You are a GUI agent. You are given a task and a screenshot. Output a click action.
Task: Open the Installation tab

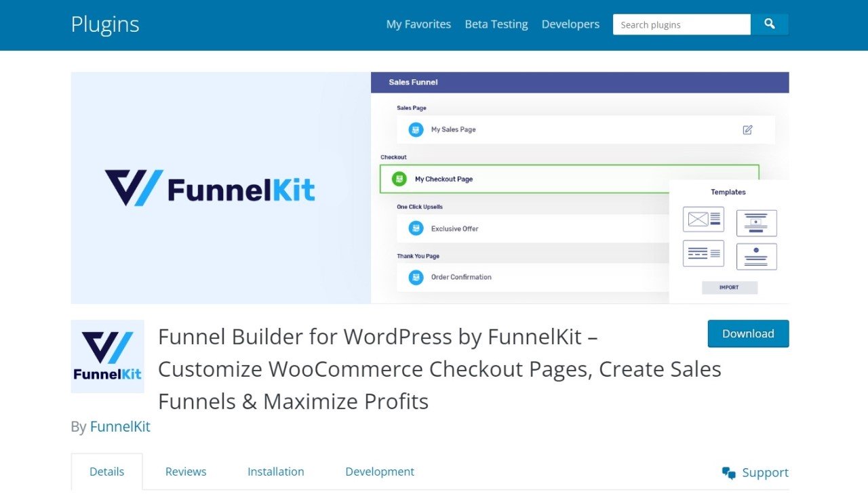(275, 472)
